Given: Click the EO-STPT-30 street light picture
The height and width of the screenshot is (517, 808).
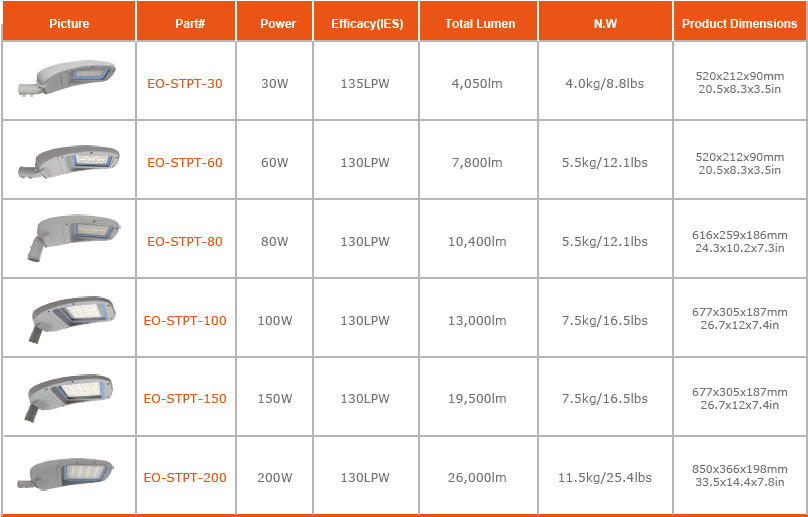Looking at the screenshot, I should pyautogui.click(x=67, y=79).
